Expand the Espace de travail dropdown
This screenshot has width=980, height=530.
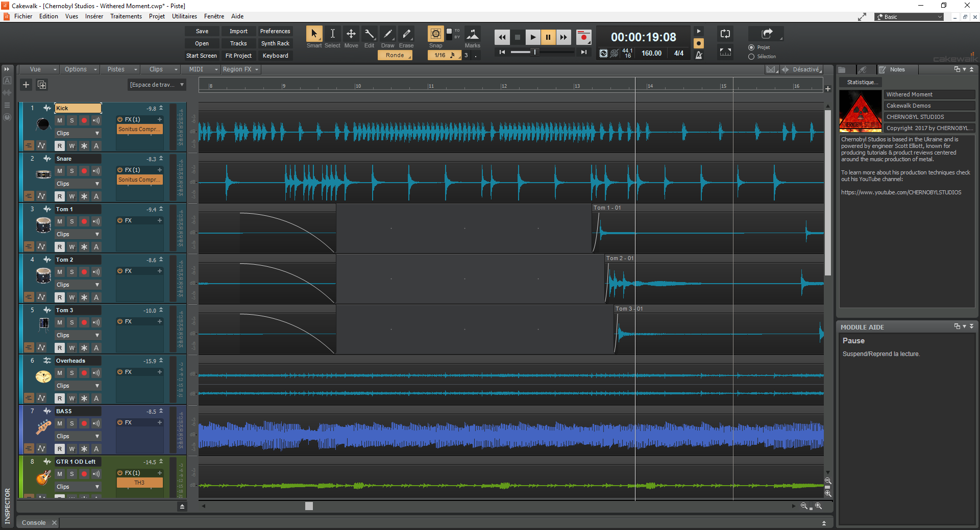(157, 85)
